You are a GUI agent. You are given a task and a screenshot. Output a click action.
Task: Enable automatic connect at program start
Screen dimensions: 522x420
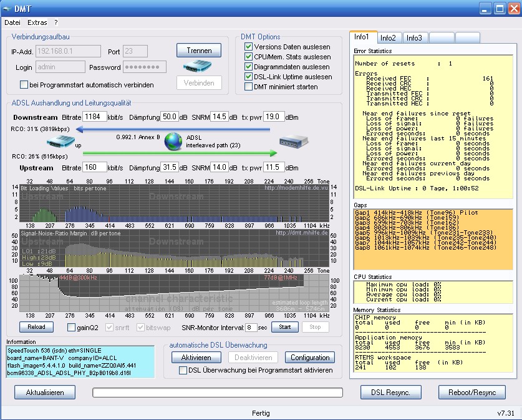click(x=24, y=85)
